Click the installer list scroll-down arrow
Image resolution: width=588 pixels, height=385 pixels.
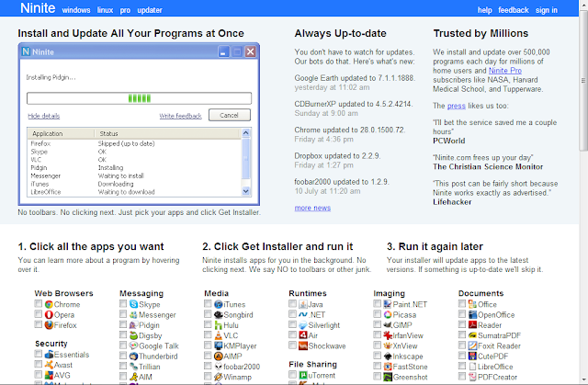pos(246,191)
